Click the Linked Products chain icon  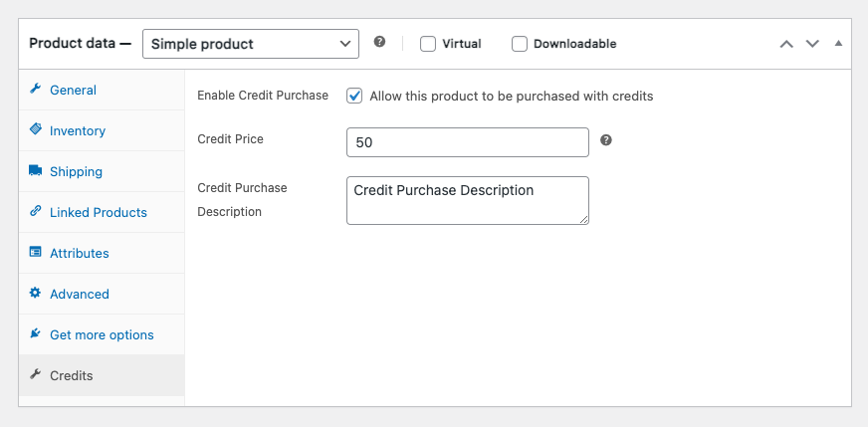click(35, 212)
